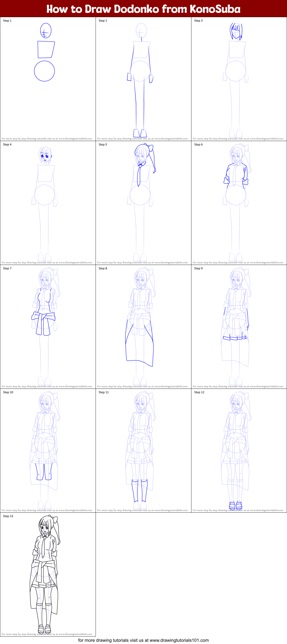Viewport: 287px width, 644px height.
Task: Click the 'Step 7' label
Action: click(x=7, y=269)
